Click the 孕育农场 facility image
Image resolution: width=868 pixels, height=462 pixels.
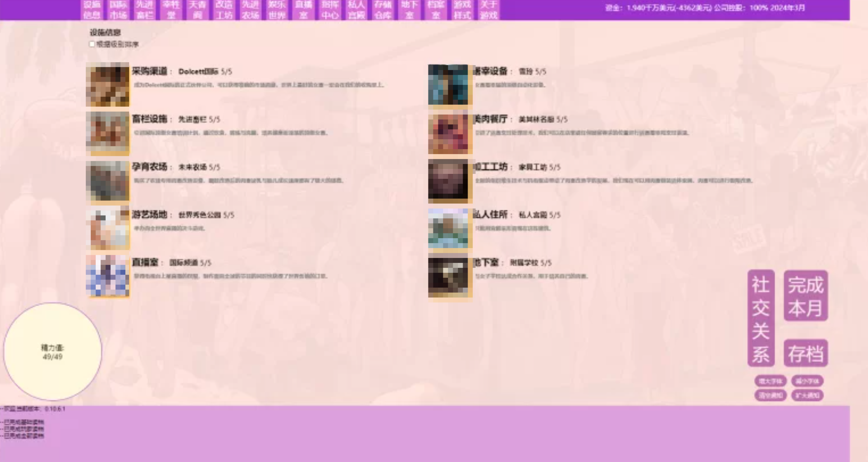107,181
